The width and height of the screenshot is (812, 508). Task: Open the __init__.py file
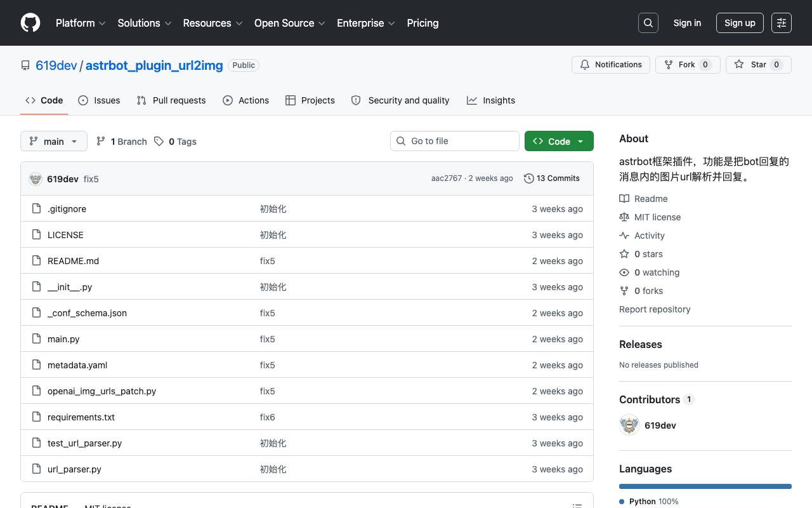click(70, 287)
